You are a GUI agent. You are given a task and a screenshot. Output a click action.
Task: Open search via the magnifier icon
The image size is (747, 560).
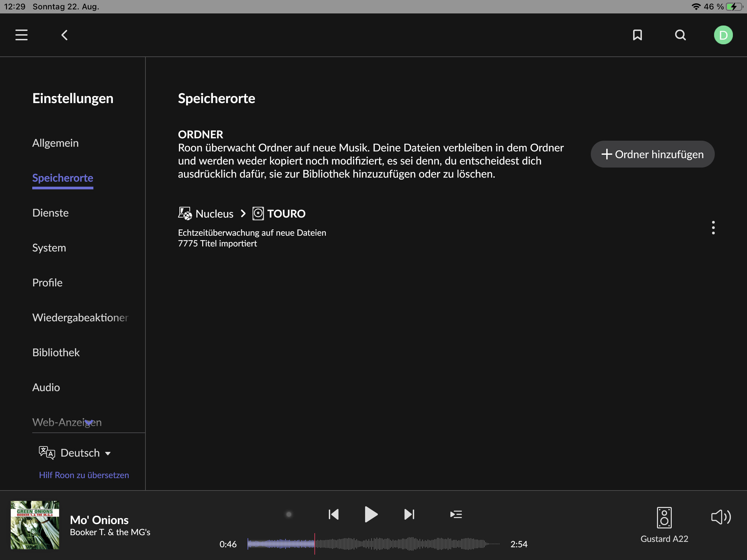point(680,35)
